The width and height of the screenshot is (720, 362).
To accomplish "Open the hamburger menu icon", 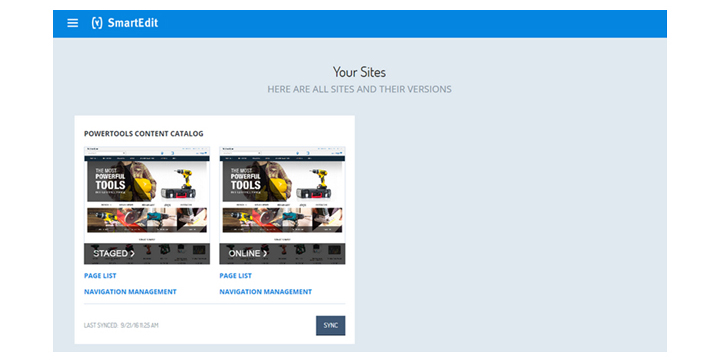I will [x=73, y=23].
